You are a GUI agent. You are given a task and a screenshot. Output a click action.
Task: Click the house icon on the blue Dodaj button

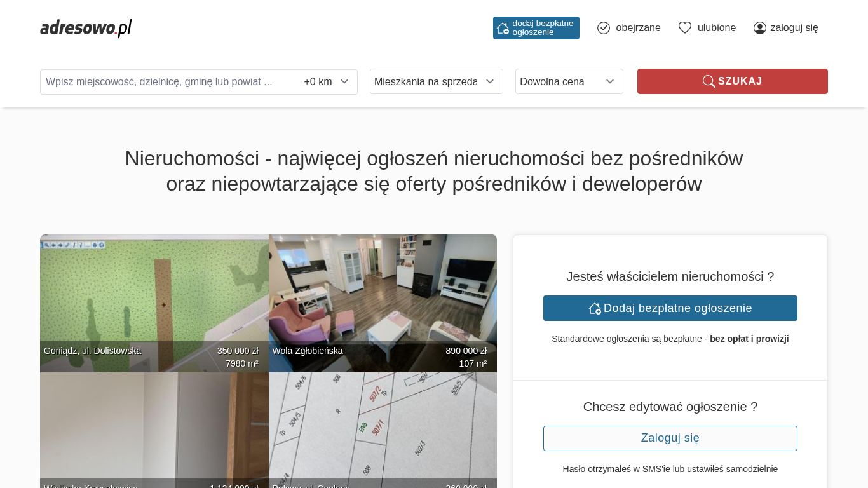[x=595, y=309]
